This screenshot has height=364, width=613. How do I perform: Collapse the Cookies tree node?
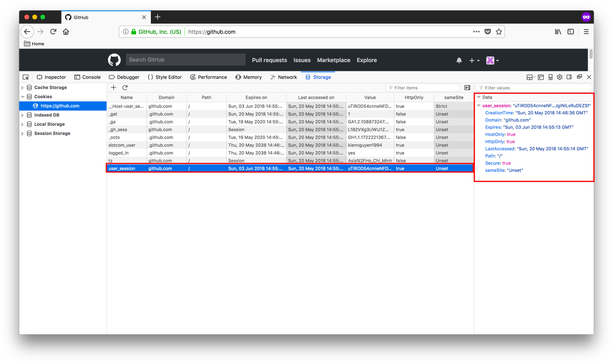(x=23, y=97)
